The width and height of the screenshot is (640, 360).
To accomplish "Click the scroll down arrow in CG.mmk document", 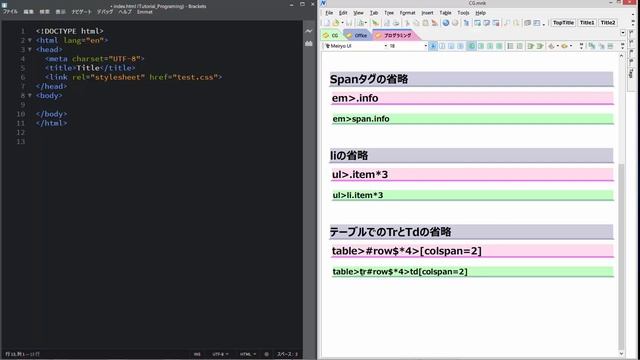I will point(621,354).
